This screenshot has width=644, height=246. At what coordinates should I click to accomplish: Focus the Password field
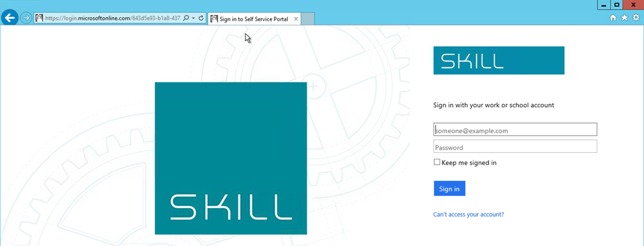tap(515, 147)
